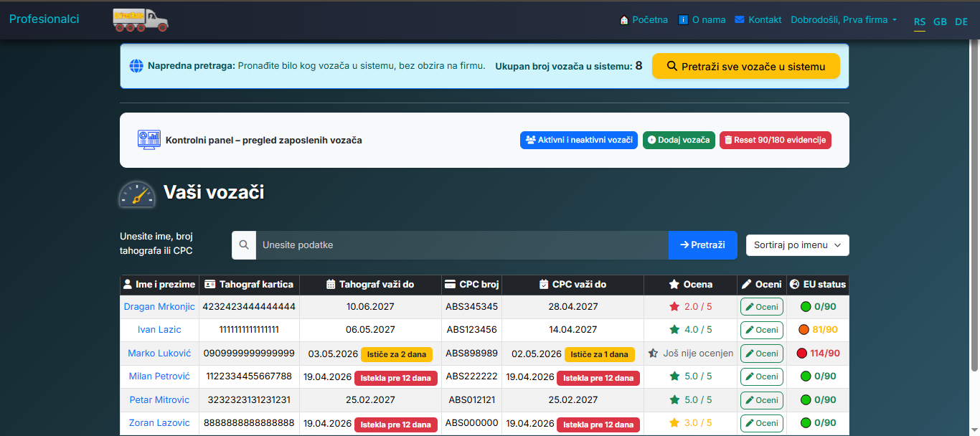The width and height of the screenshot is (980, 436).
Task: Click the Ističe za 2 dana badge
Action: (x=396, y=354)
